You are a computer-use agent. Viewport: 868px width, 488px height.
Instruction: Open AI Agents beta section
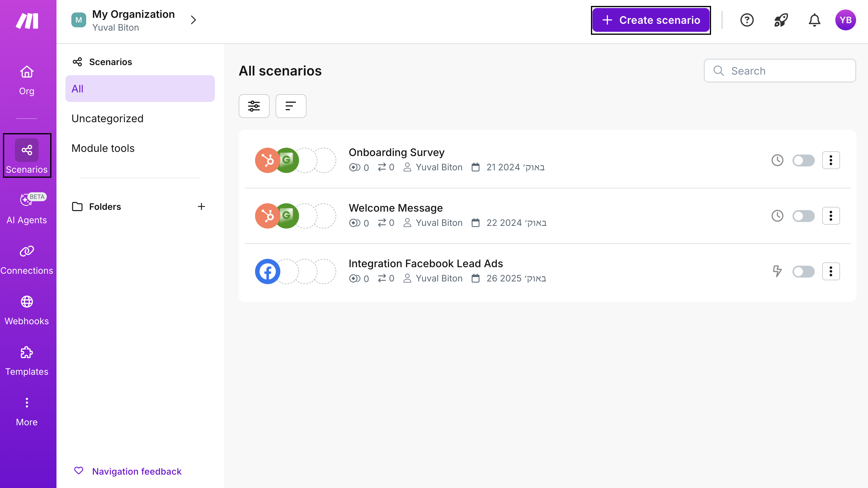(27, 209)
